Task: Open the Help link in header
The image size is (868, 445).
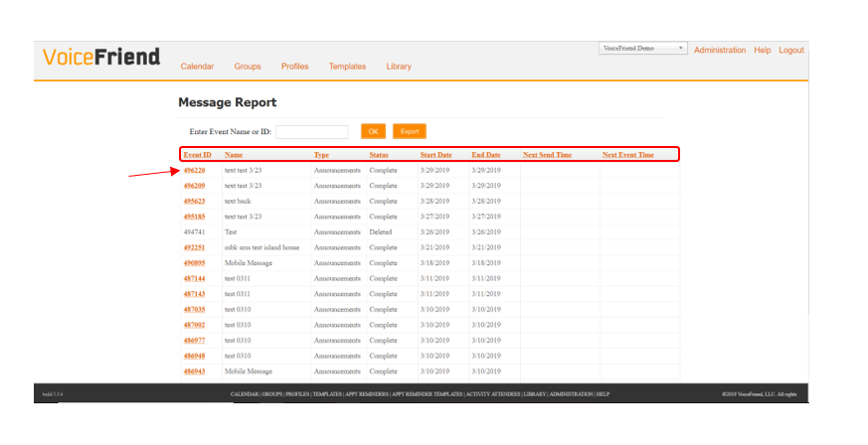Action: tap(763, 50)
